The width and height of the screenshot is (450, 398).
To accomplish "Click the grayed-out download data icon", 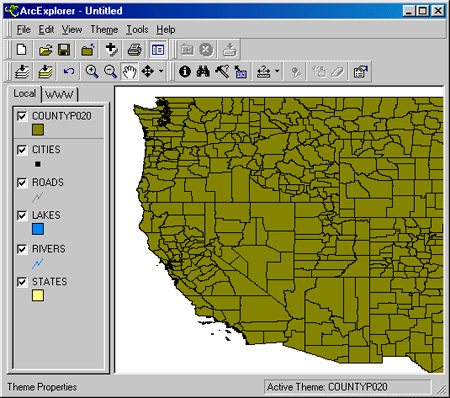I will click(x=230, y=50).
